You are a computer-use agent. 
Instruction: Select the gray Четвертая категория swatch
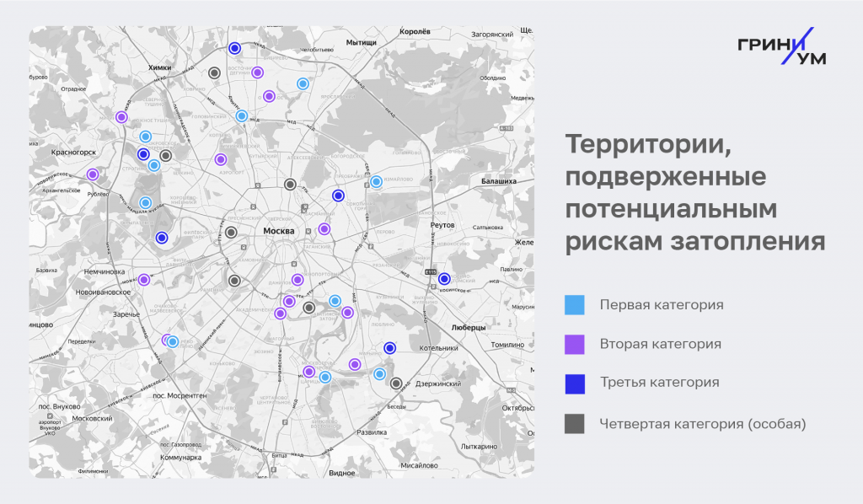pyautogui.click(x=574, y=424)
